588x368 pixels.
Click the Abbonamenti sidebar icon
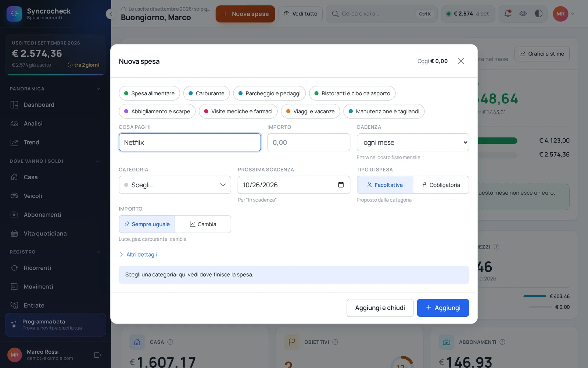tap(14, 215)
